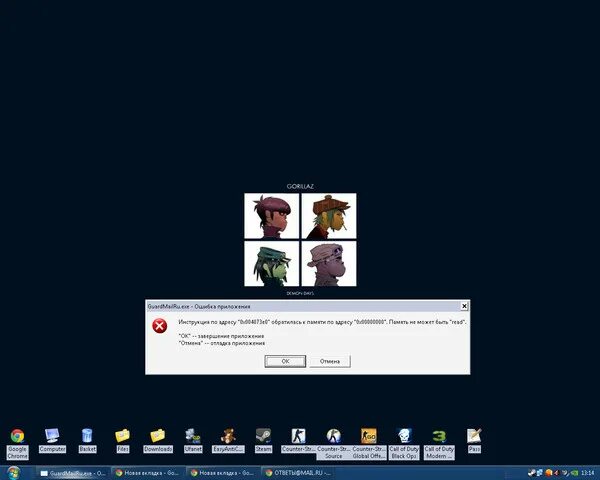
Task: Close the GuardMailRu.exe error dialog
Action: (464, 306)
